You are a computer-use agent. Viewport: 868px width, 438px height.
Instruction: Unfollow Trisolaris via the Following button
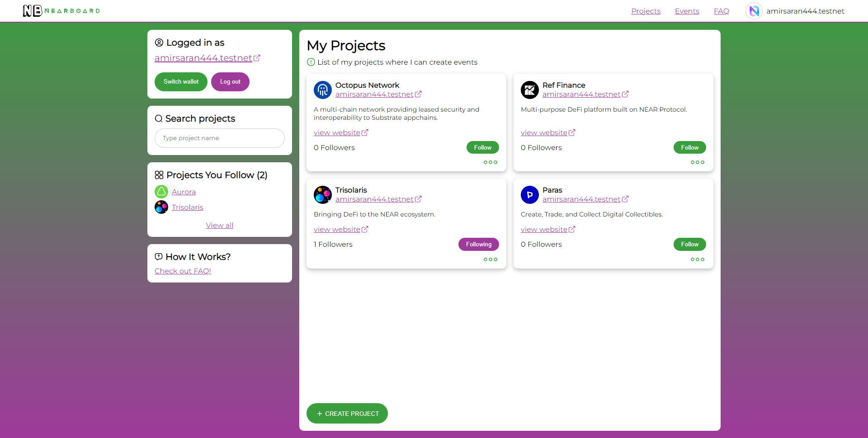coord(479,244)
